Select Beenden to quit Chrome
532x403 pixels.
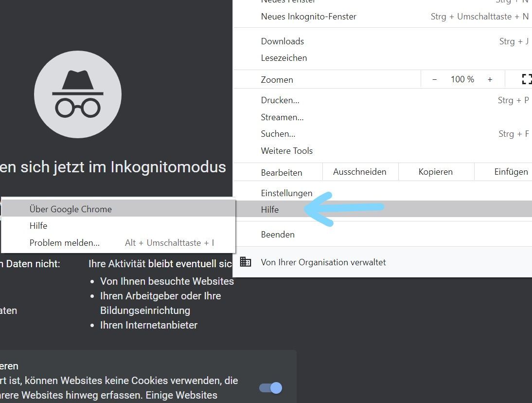click(383, 235)
